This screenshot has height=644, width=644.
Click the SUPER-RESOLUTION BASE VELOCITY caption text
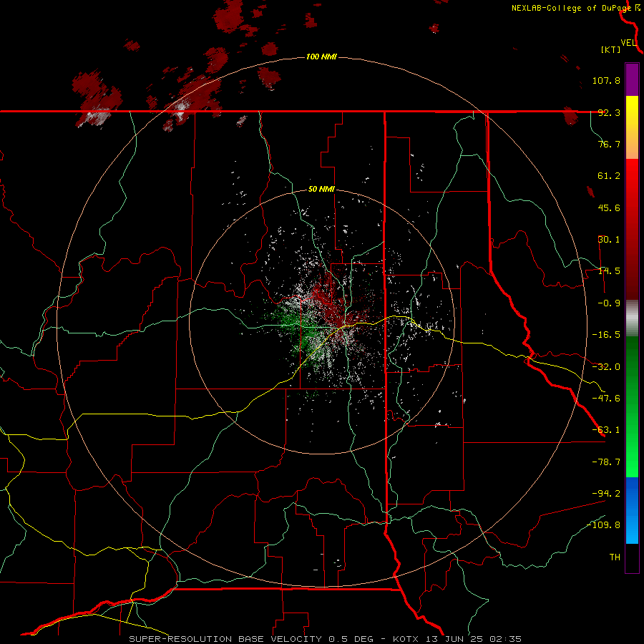tap(226, 639)
